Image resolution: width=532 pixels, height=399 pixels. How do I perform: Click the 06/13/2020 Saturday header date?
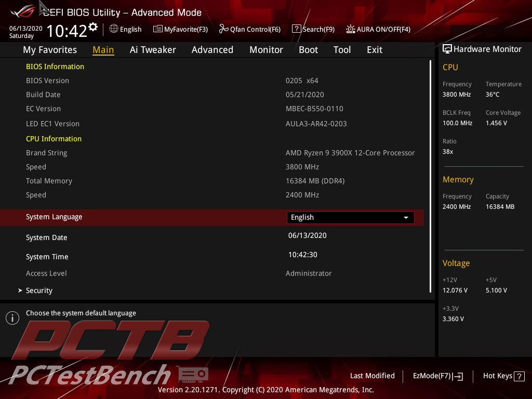[26, 32]
